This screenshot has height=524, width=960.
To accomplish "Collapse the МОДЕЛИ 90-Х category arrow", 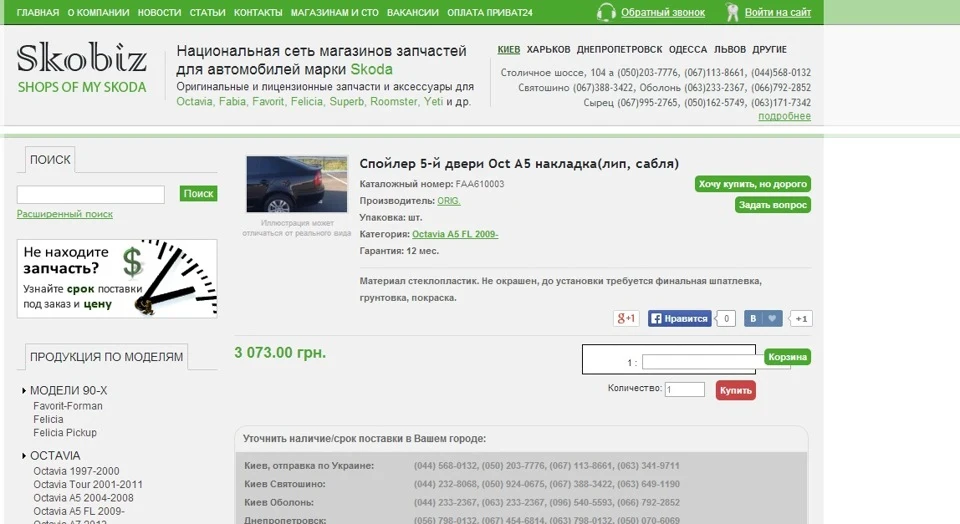I will 24,391.
